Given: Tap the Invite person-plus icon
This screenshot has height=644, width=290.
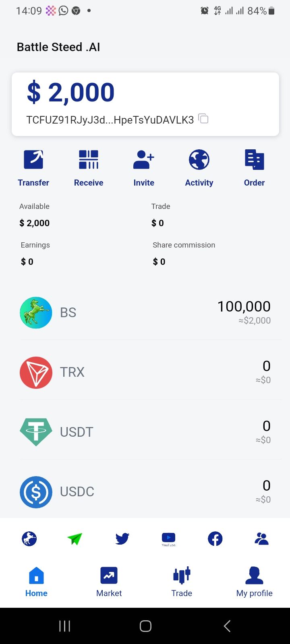Looking at the screenshot, I should 144,160.
